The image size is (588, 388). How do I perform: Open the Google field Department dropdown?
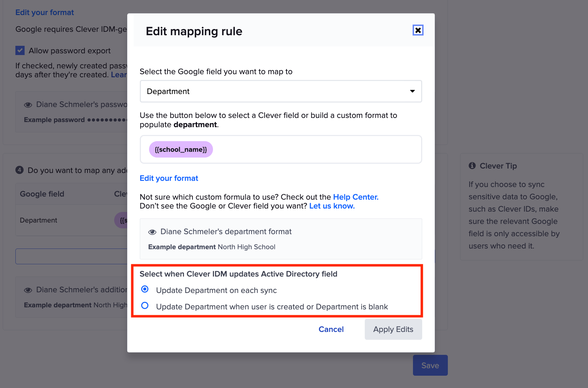[x=280, y=91]
